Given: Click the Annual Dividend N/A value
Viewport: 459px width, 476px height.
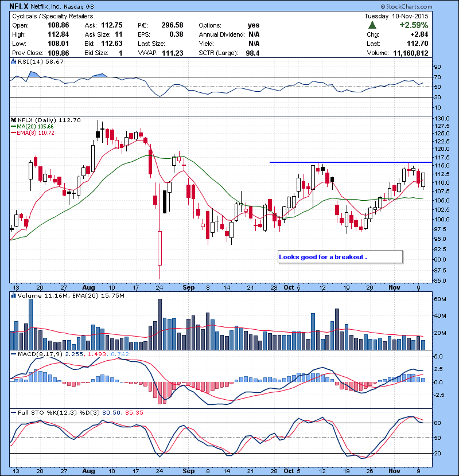Looking at the screenshot, I should pyautogui.click(x=254, y=34).
